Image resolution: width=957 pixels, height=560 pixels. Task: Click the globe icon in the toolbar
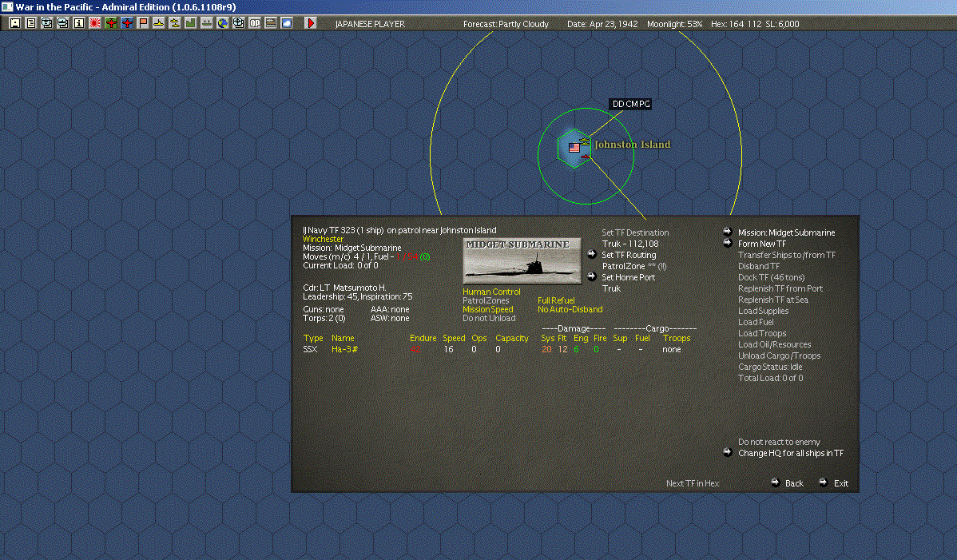pos(223,23)
